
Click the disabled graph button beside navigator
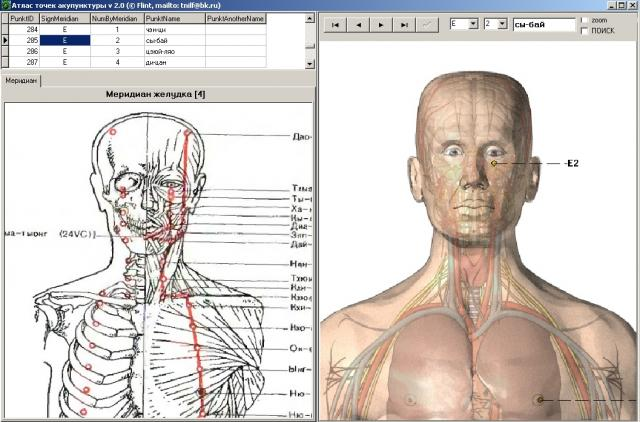(426, 24)
